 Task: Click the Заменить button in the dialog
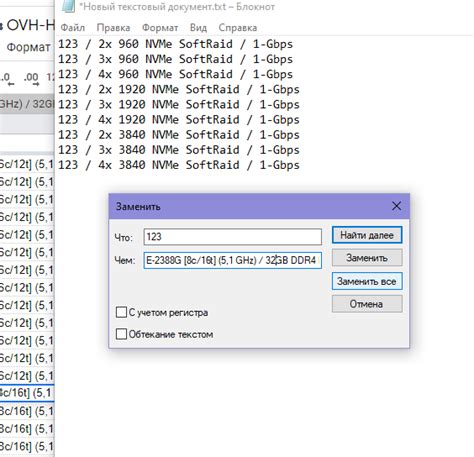(367, 258)
